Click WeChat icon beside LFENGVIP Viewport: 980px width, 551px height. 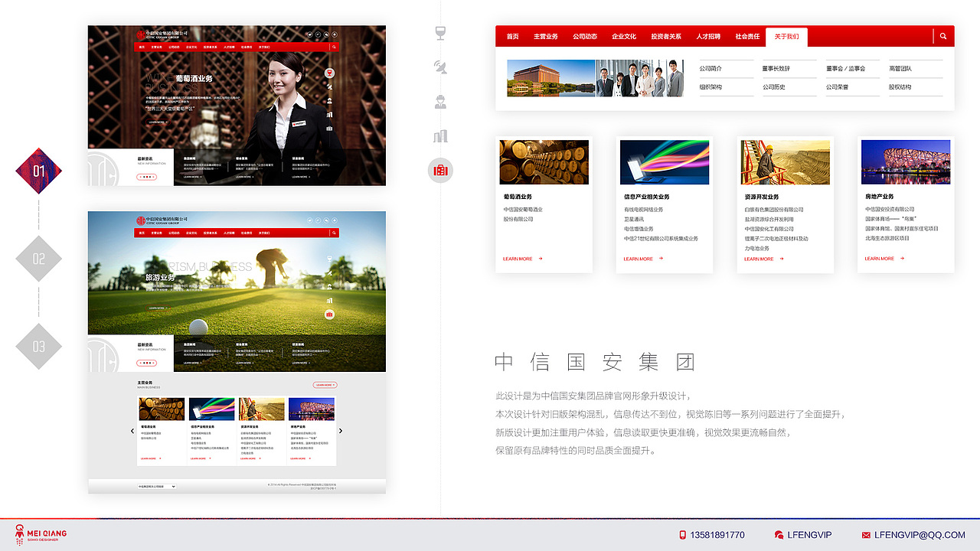pyautogui.click(x=779, y=535)
